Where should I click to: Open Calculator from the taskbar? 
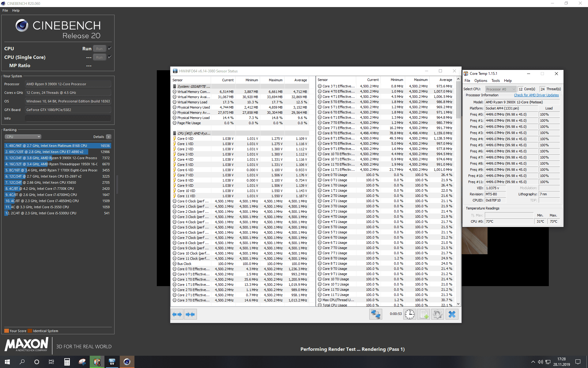click(67, 362)
